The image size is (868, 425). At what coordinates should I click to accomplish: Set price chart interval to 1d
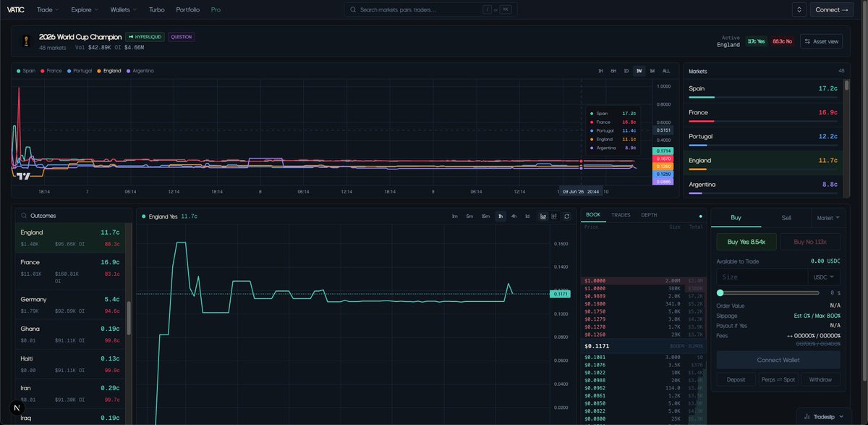pyautogui.click(x=527, y=216)
